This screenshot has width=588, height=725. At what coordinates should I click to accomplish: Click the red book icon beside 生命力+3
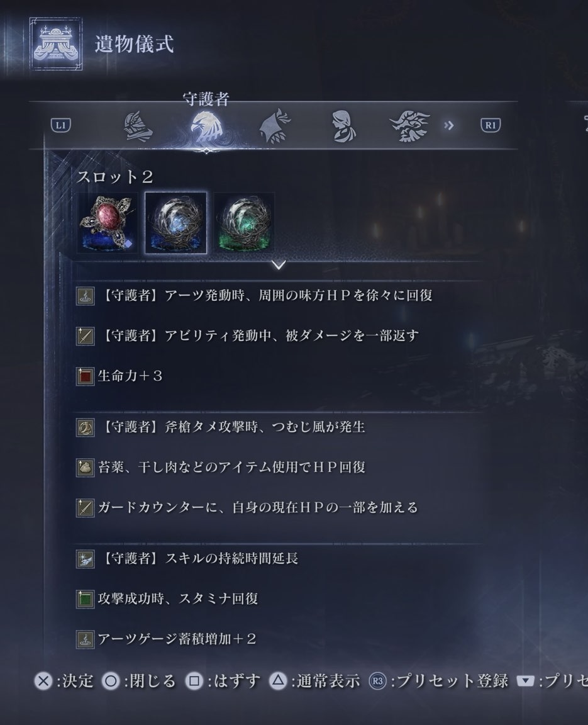tap(85, 376)
